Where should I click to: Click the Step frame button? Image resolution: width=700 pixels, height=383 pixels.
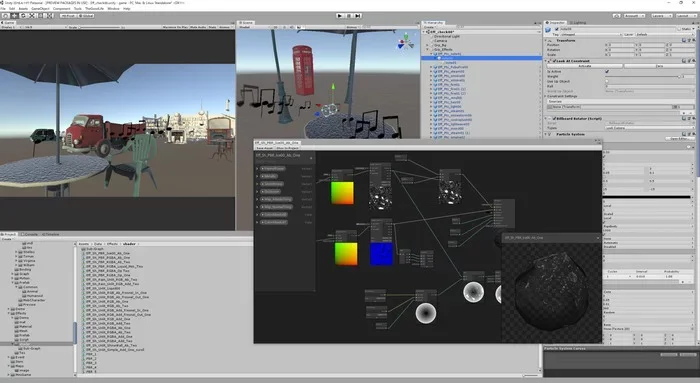tap(358, 16)
